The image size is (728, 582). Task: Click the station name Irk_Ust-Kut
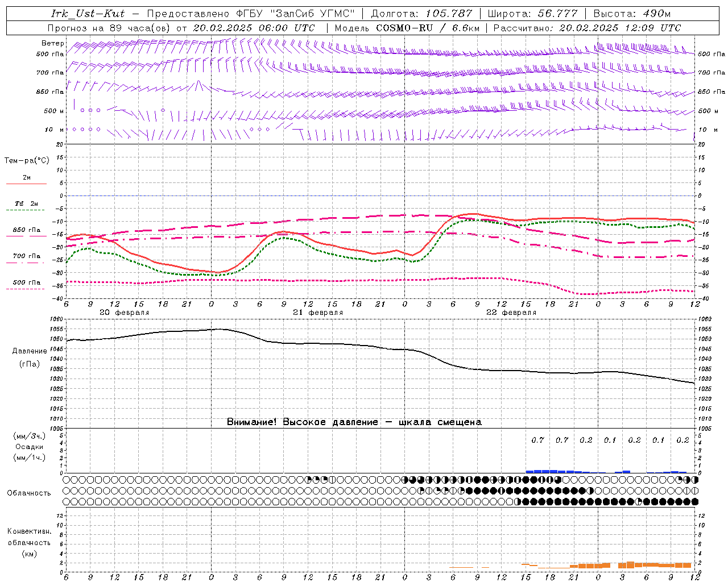[x=88, y=14]
